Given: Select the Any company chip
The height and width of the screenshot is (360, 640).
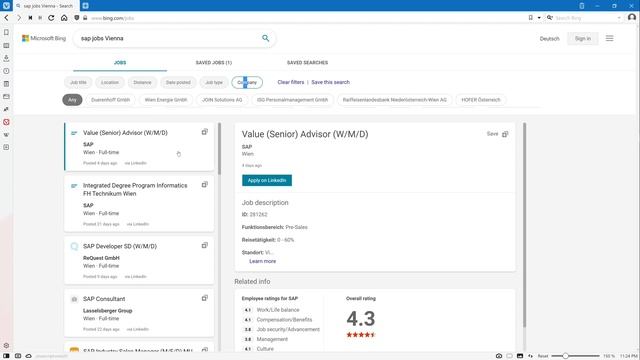Looking at the screenshot, I should 72,100.
